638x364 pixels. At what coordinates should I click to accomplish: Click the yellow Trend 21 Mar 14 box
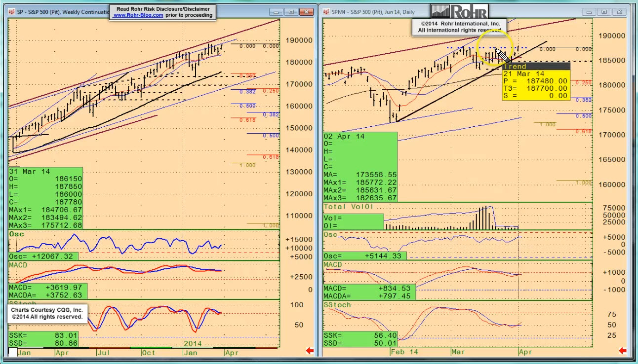535,81
